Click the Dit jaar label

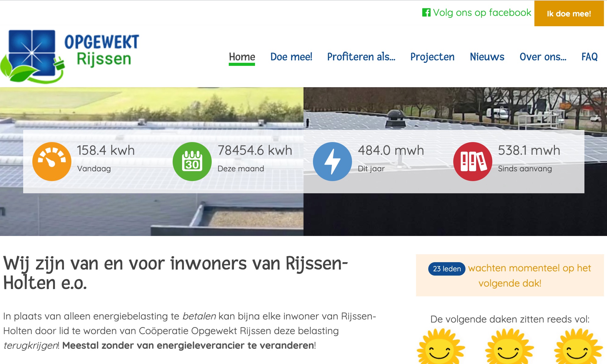tap(371, 169)
